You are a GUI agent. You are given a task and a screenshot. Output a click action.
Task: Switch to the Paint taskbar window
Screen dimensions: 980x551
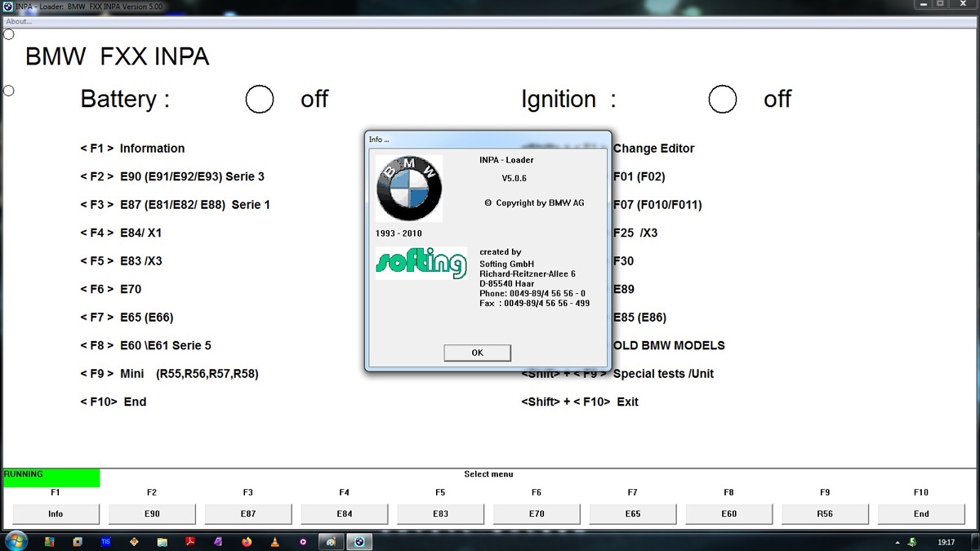tap(331, 541)
